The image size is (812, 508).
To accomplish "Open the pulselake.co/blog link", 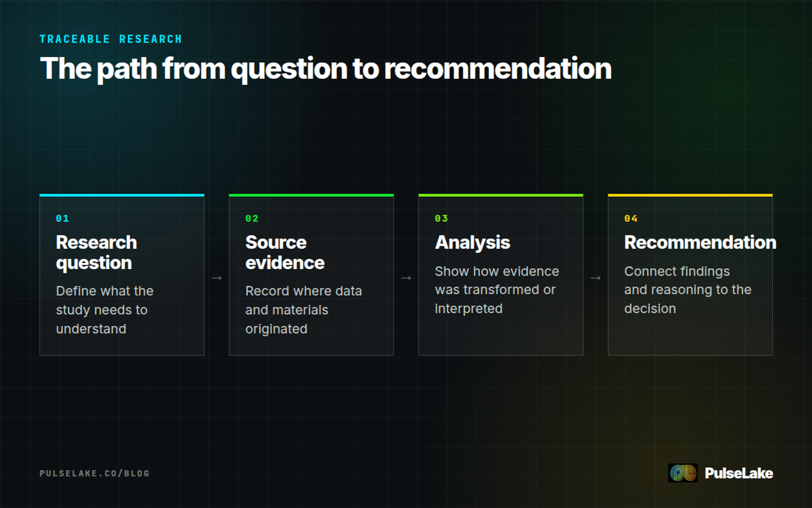I will (x=94, y=473).
